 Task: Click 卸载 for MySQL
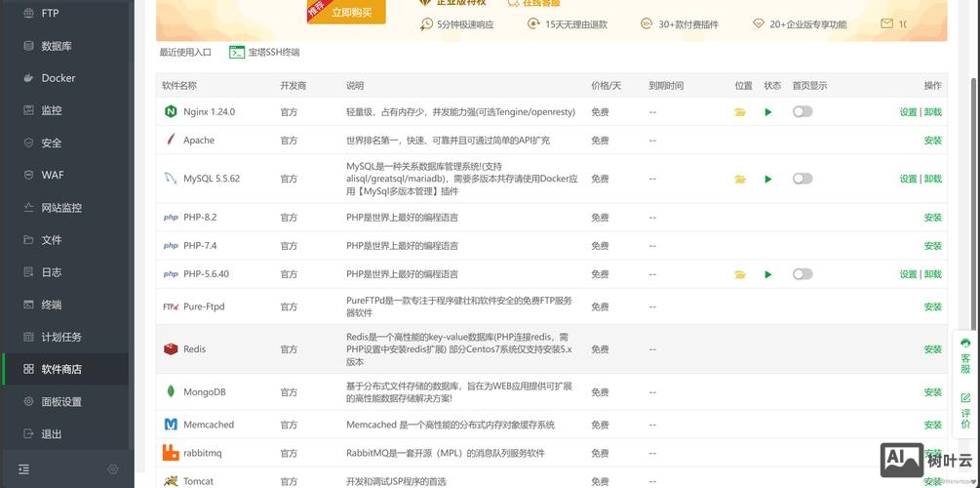[x=932, y=179]
